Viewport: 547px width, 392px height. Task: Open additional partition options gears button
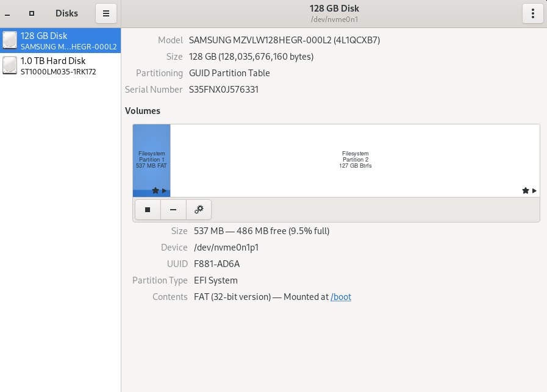tap(199, 210)
